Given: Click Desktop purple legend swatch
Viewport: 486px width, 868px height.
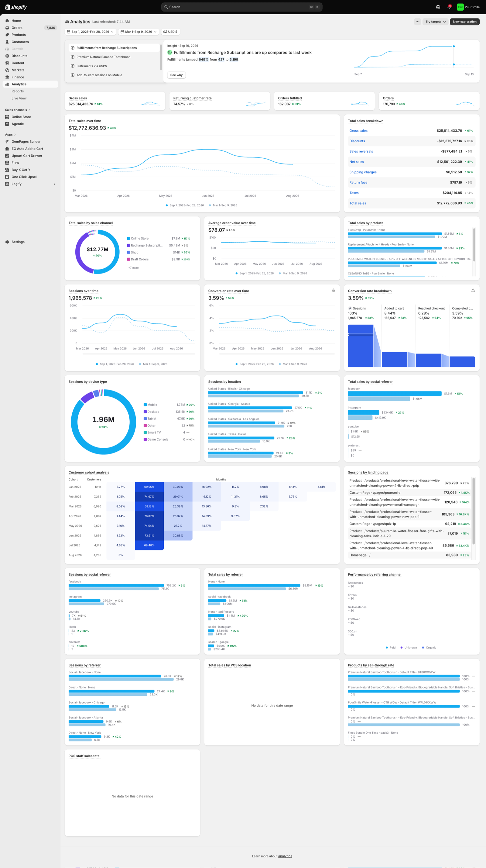Looking at the screenshot, I should [x=145, y=412].
